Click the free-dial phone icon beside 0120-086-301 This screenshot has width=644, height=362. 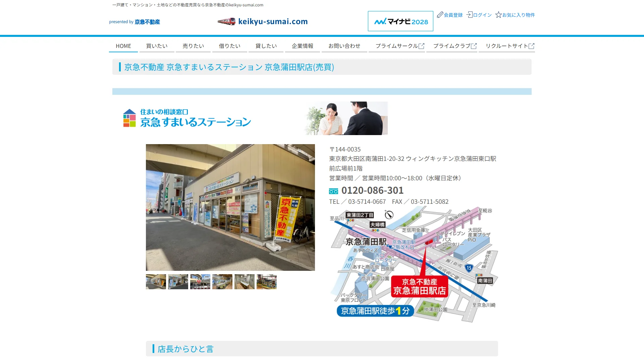[333, 191]
